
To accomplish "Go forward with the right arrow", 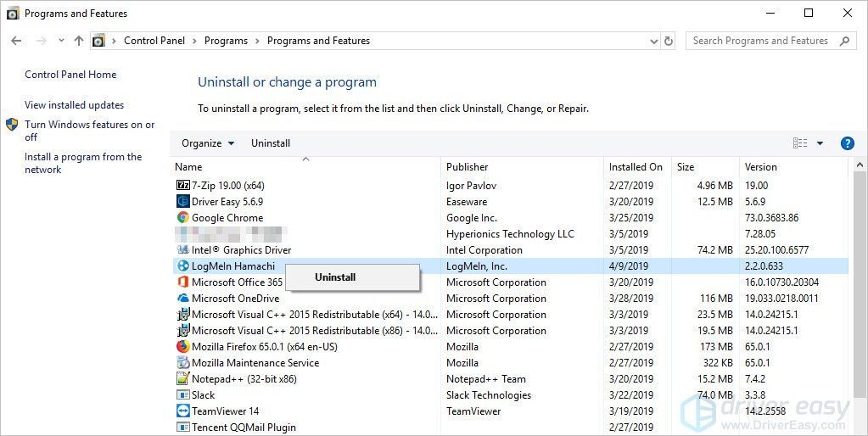I will click(x=41, y=41).
